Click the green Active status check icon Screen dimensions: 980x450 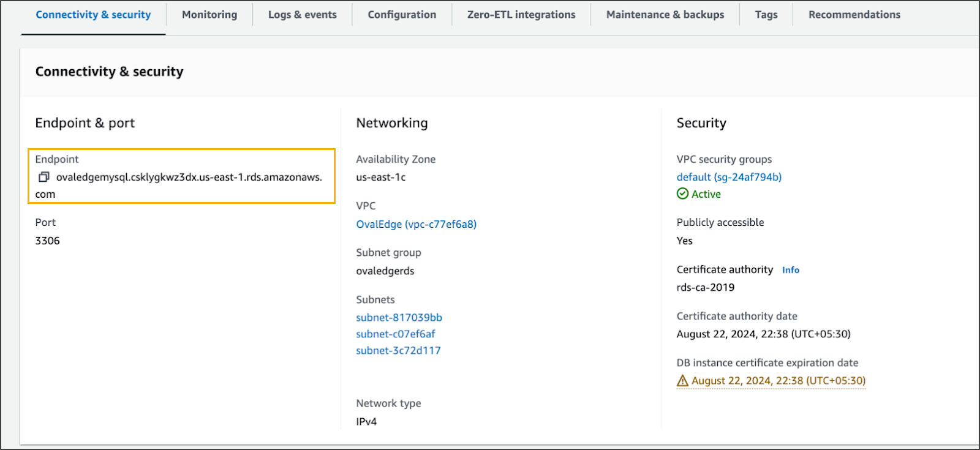pyautogui.click(x=682, y=194)
